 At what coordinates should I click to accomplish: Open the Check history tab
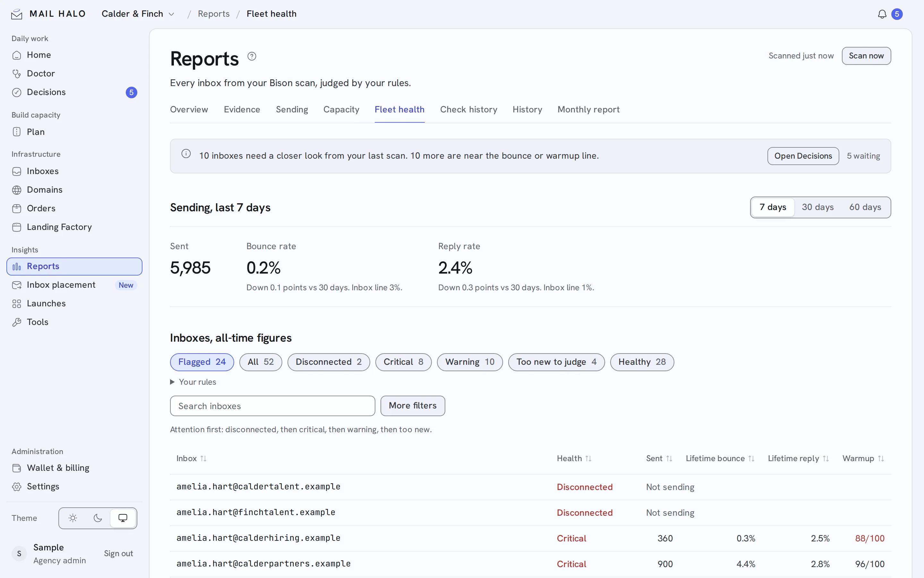coord(468,110)
